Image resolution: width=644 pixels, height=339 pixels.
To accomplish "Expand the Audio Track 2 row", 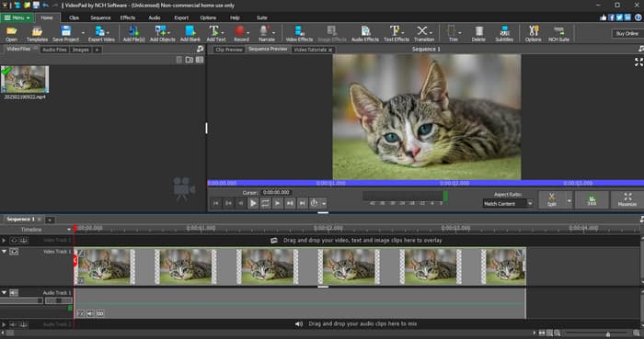I will point(4,324).
